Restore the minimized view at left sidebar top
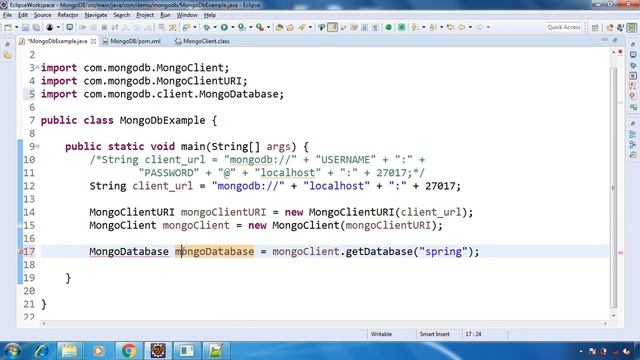Screen dimensions: 640x360 7,44
